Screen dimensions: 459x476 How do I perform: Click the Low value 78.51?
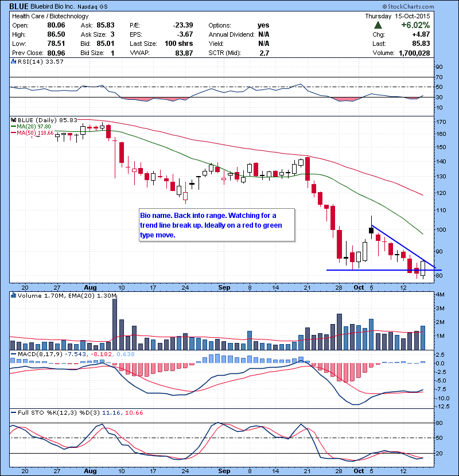point(56,44)
